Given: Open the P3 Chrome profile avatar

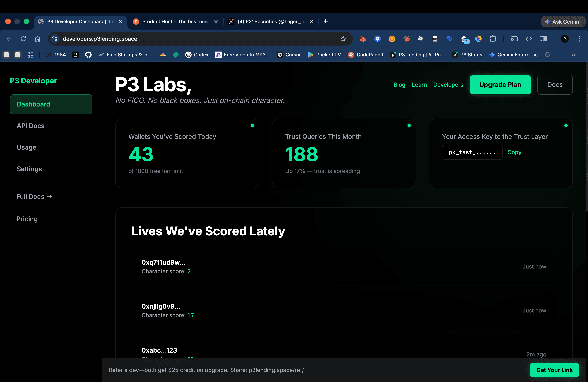Looking at the screenshot, I should [565, 39].
